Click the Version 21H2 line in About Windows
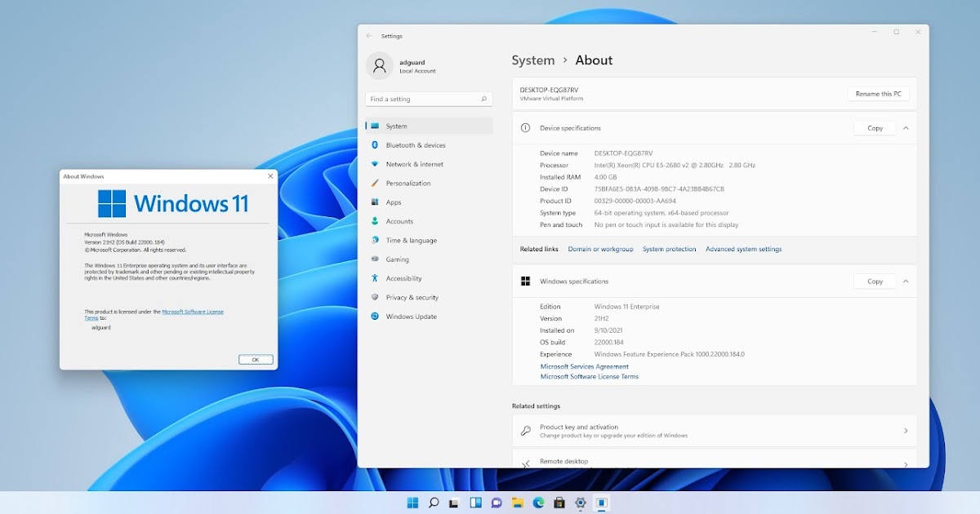The width and height of the screenshot is (980, 514). click(x=125, y=242)
